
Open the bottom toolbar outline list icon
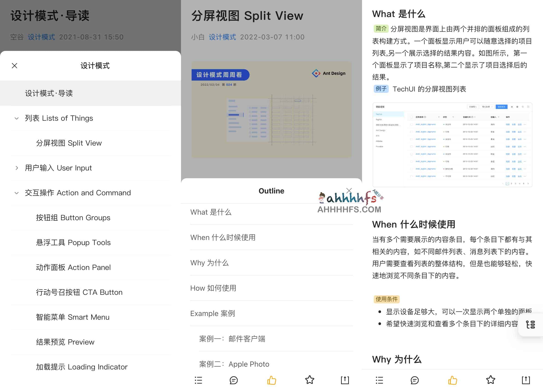click(198, 380)
